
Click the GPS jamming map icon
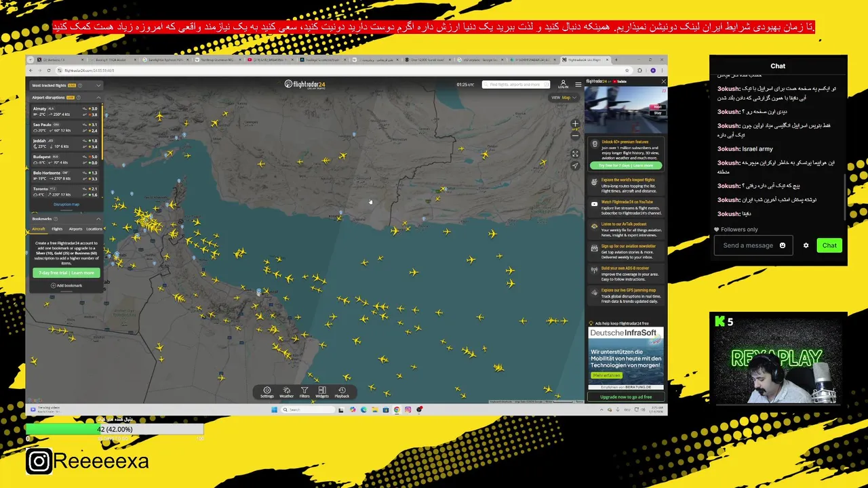coord(595,293)
